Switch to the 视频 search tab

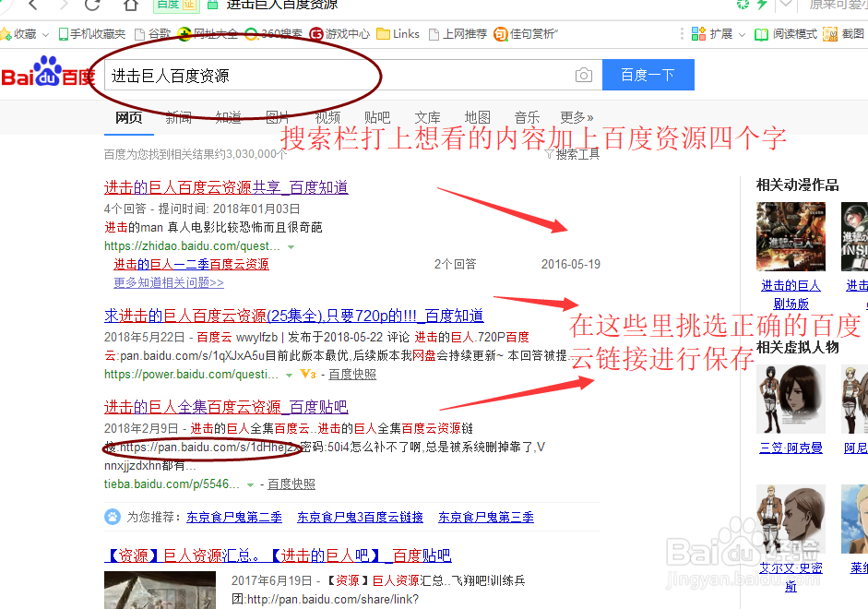(x=327, y=117)
